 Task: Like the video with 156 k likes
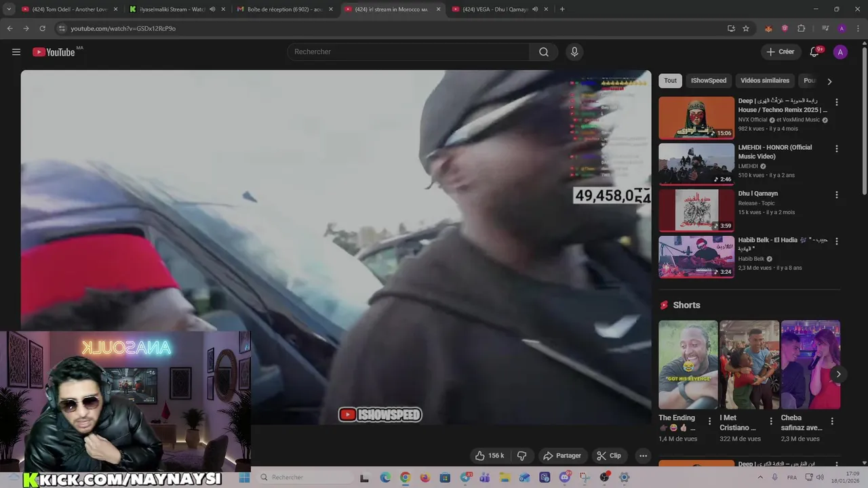coord(490,455)
